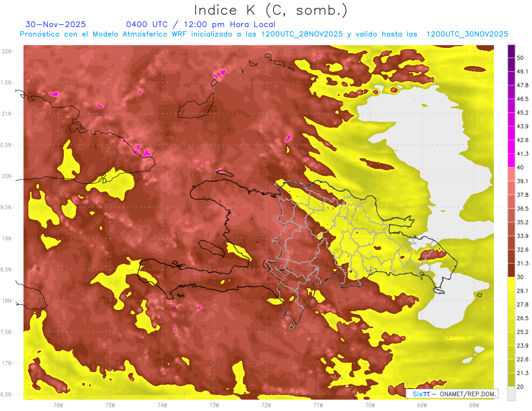Click the "39.1" color scale label
Viewport: 532px width, 411px height.
523,181
